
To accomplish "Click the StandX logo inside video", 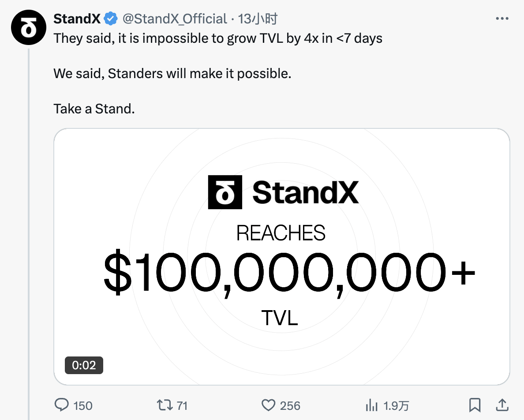I will coord(283,192).
